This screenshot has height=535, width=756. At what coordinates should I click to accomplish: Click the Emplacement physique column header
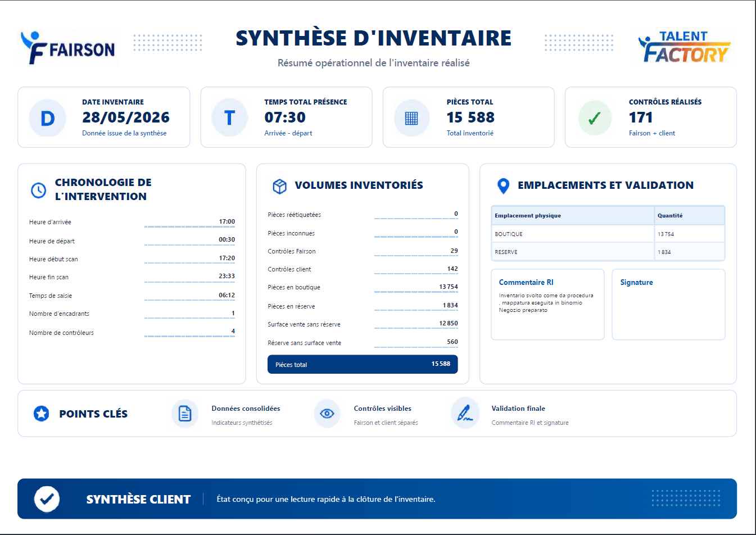click(x=573, y=215)
